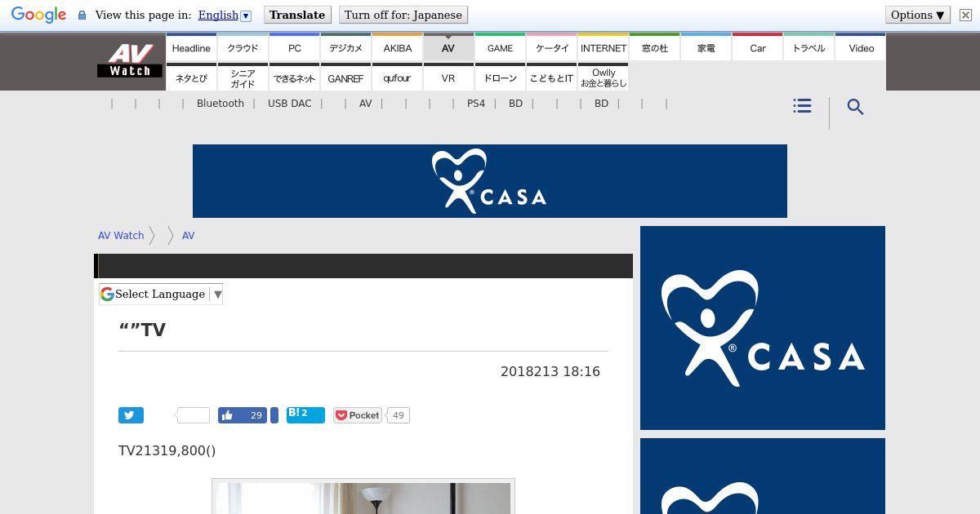The height and width of the screenshot is (514, 980).
Task: Open the PC tab
Action: pos(294,48)
